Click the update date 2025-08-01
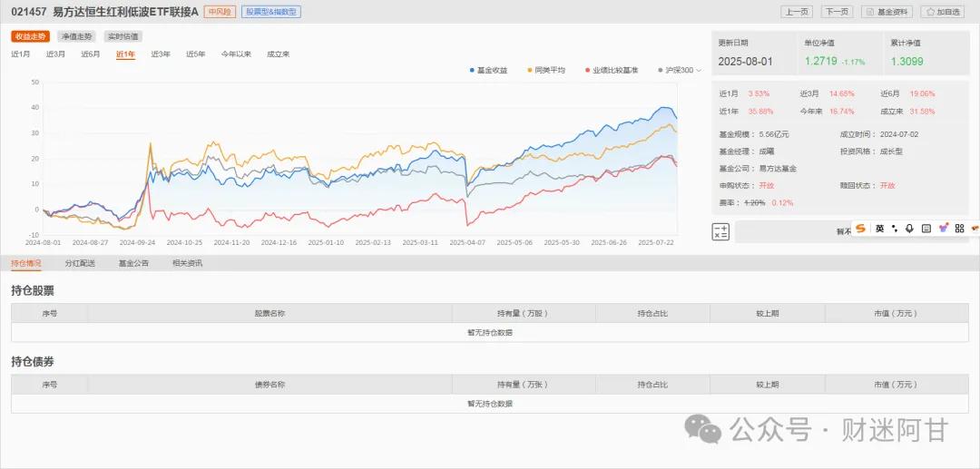This screenshot has width=980, height=469. click(746, 61)
